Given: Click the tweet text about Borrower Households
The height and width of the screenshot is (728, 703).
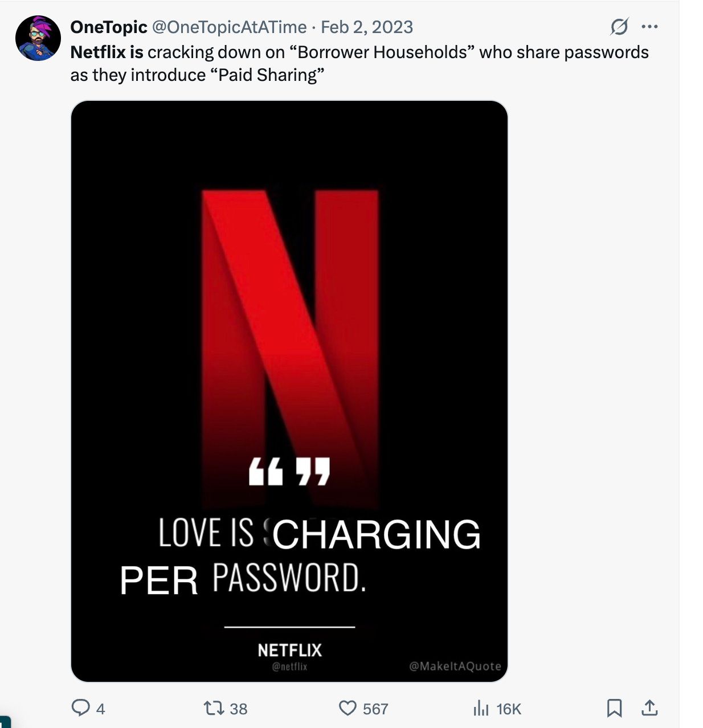Looking at the screenshot, I should [359, 63].
